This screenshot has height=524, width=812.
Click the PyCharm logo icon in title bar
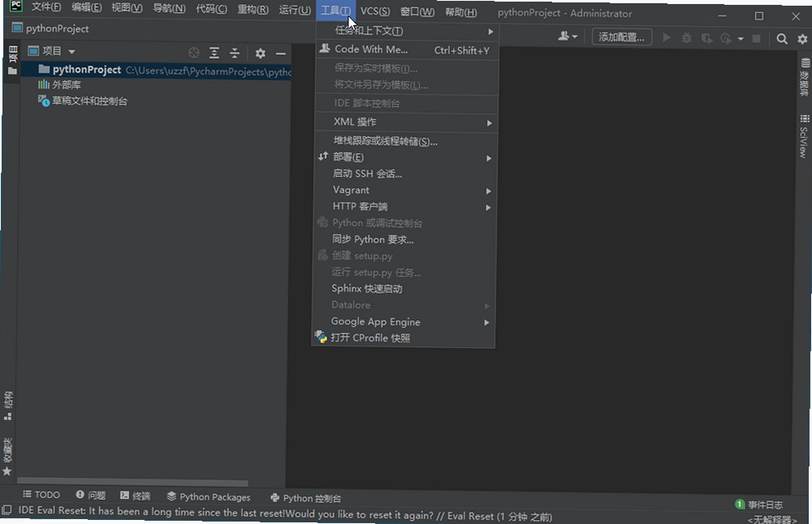(16, 6)
